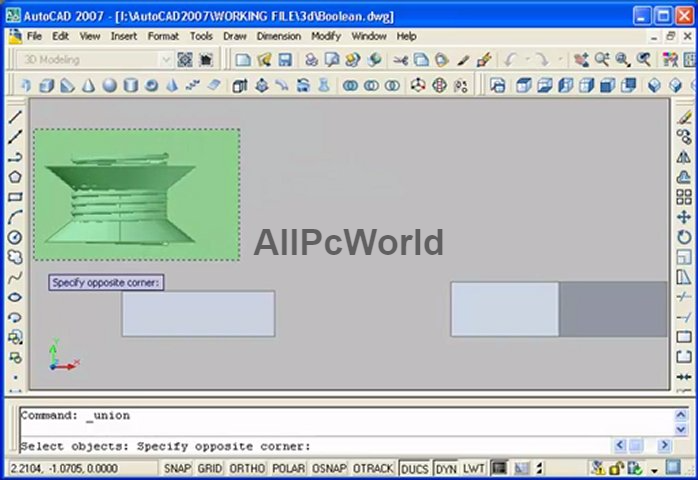Screen dimensions: 698x480
Task: Select the Circle draw tool
Action: (15, 237)
